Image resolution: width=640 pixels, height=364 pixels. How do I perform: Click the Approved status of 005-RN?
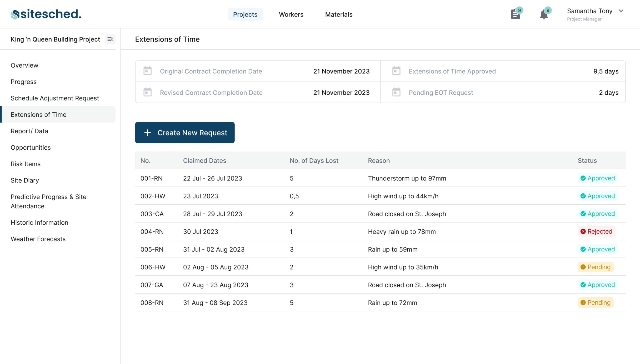pyautogui.click(x=598, y=249)
